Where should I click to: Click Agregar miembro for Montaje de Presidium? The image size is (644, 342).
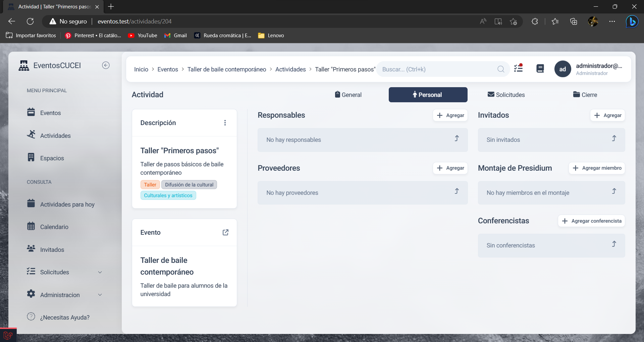(597, 168)
